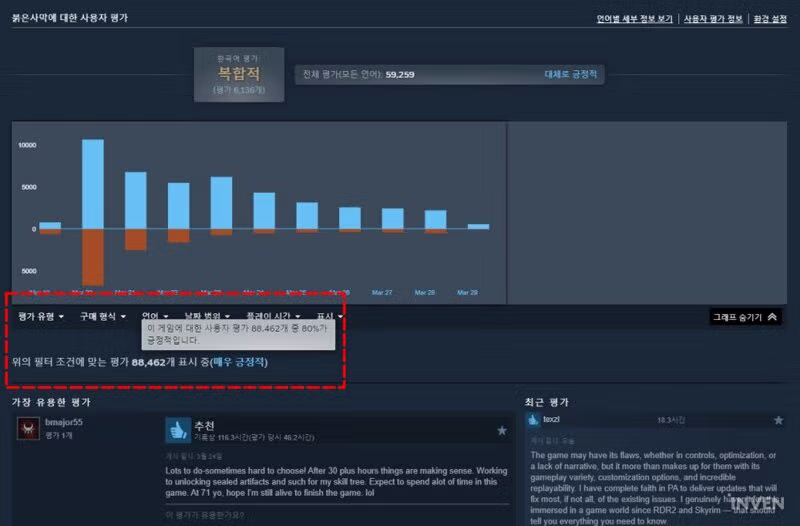
Task: Click the star icon on texzl's review
Action: point(778,421)
